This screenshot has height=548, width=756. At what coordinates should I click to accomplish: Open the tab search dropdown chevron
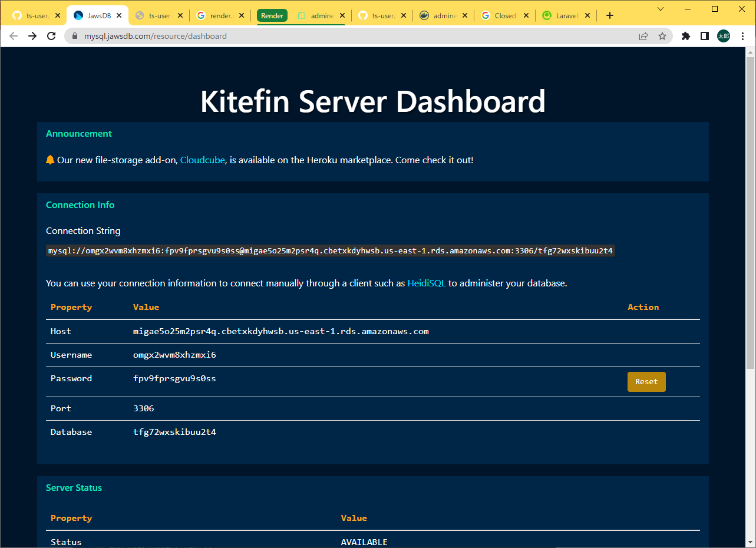point(661,9)
